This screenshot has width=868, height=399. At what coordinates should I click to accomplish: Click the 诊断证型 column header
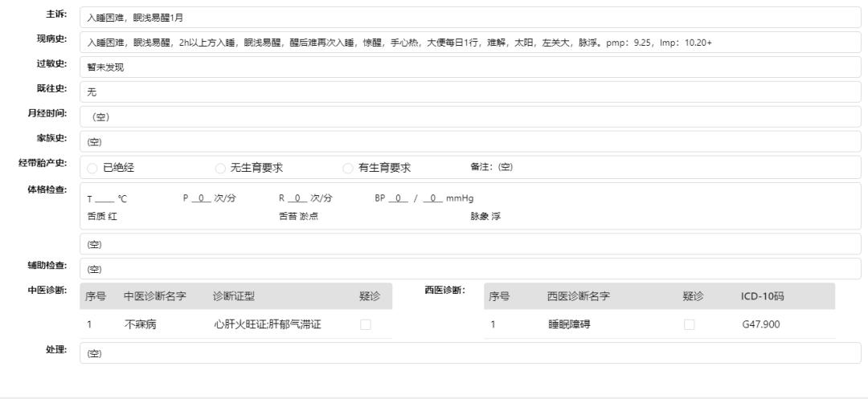234,296
